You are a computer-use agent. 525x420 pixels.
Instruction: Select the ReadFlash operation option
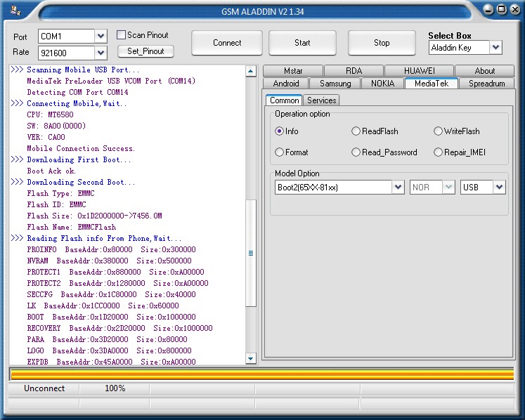(356, 131)
